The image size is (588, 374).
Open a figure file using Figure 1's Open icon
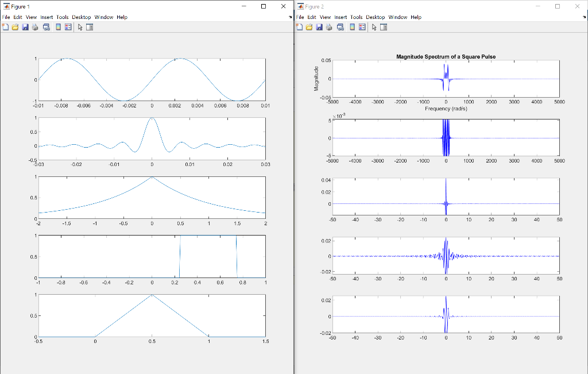click(x=15, y=27)
